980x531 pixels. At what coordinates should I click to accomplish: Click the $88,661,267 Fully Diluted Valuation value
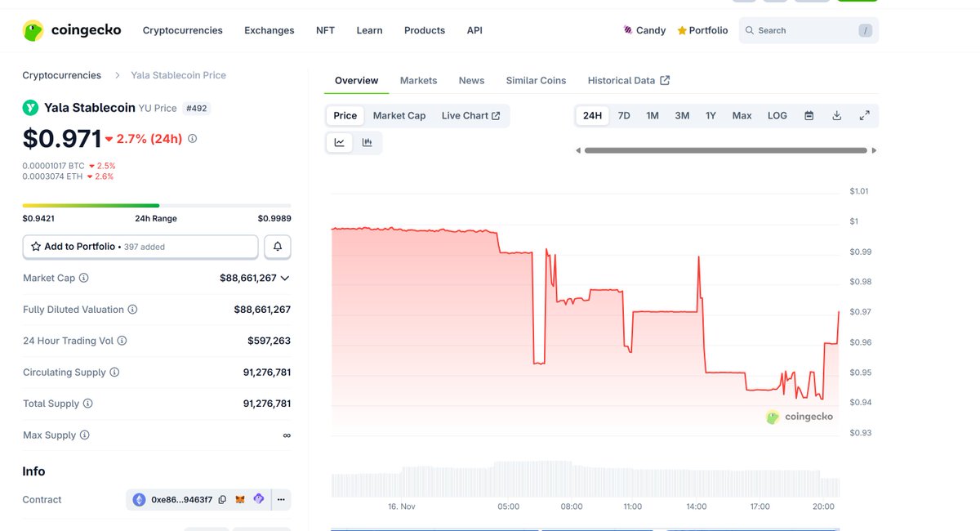[x=262, y=310]
